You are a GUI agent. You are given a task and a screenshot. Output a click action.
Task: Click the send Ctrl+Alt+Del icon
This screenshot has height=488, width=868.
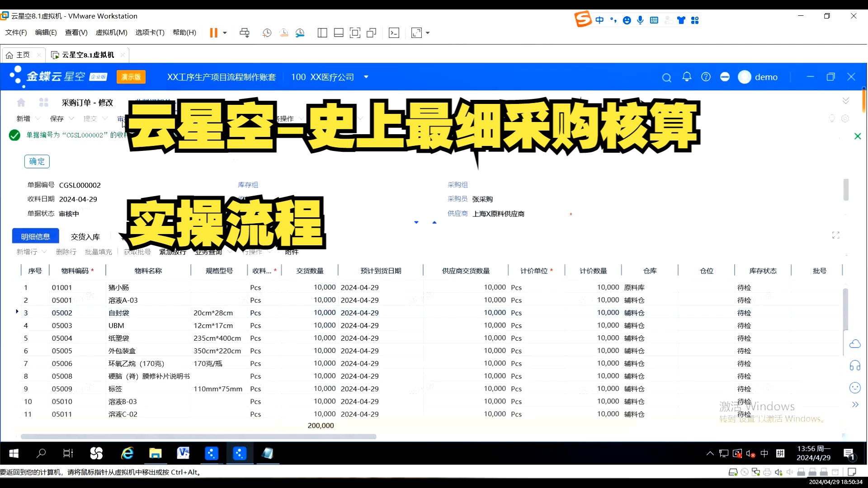coord(245,33)
